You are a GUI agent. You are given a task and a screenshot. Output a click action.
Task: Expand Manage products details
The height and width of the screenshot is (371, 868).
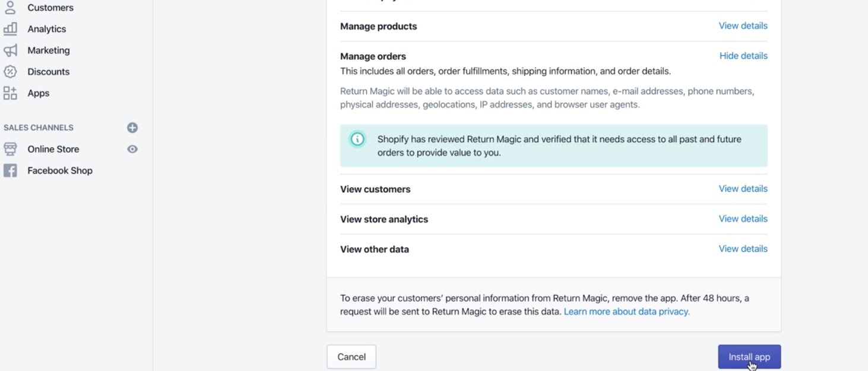pos(743,26)
